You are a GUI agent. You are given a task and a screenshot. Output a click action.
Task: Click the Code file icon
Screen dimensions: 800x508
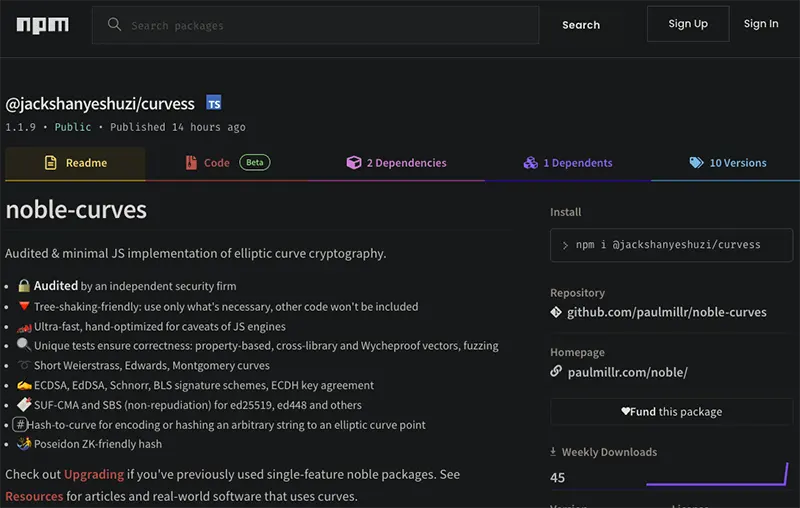191,163
